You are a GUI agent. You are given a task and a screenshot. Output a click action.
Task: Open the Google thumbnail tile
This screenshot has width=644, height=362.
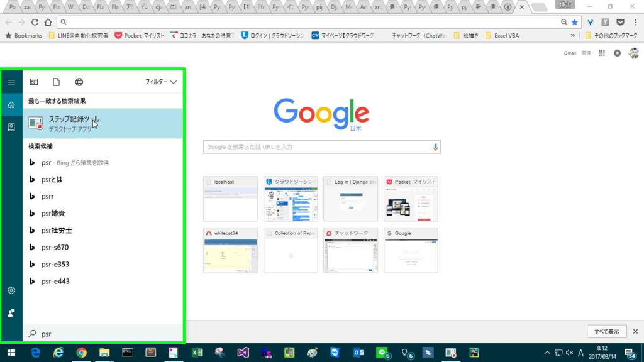pyautogui.click(x=411, y=250)
